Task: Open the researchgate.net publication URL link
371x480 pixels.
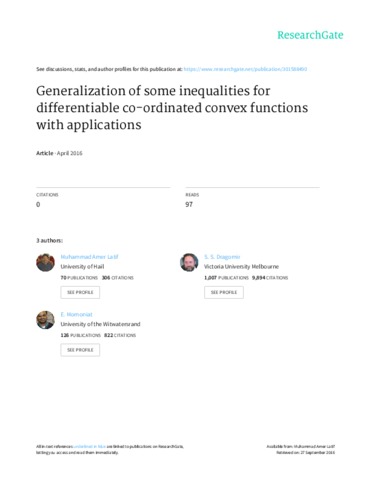Action: coord(245,69)
